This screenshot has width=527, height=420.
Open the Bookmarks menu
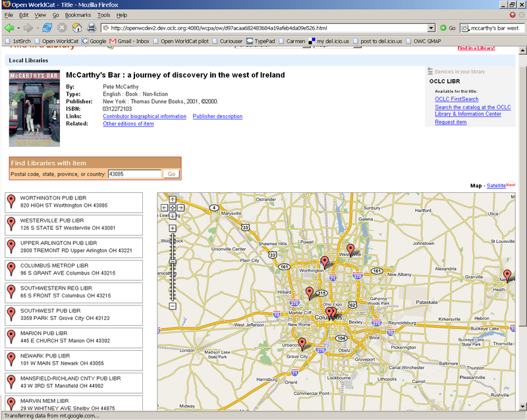coord(78,15)
